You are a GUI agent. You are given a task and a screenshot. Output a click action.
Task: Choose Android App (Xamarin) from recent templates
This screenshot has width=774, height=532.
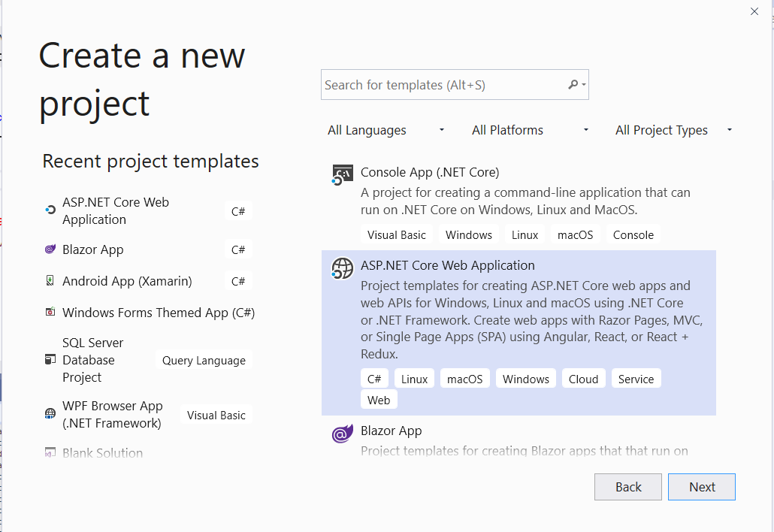pyautogui.click(x=127, y=281)
